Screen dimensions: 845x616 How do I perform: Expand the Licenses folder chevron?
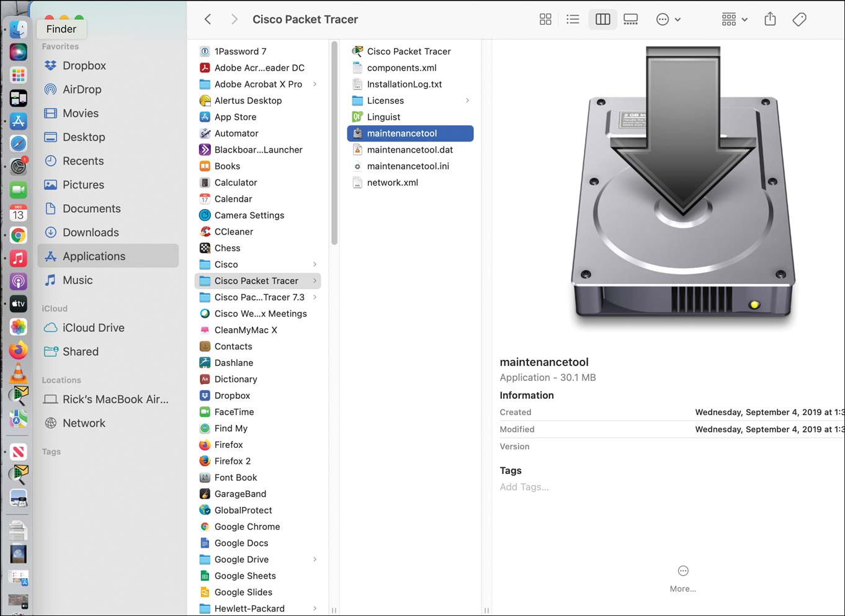point(467,100)
